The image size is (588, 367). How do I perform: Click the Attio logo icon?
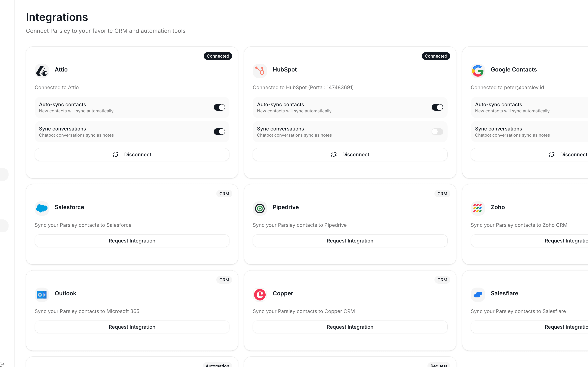coord(42,71)
